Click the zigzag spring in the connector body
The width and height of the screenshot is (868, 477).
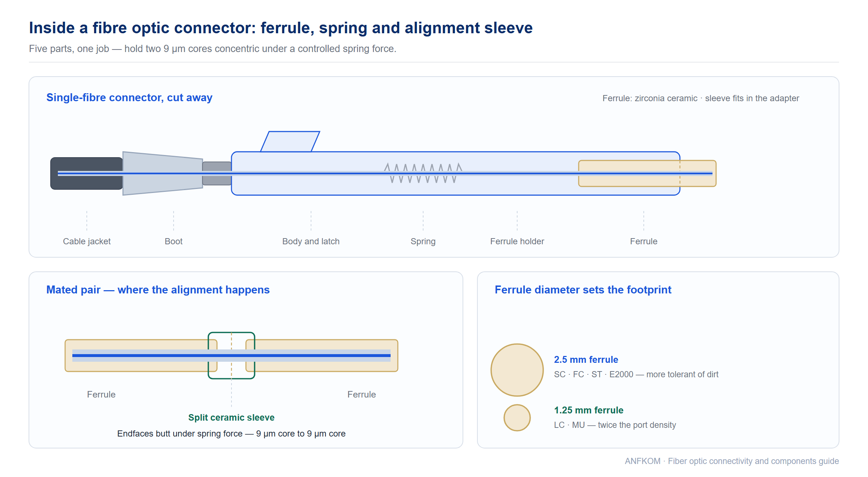click(x=423, y=173)
